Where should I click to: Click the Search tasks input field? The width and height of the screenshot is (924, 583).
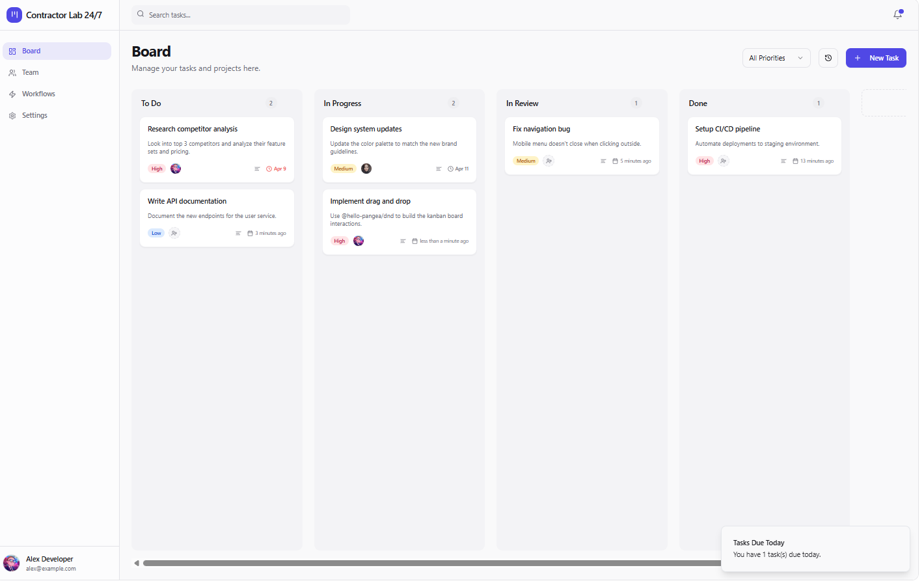tap(241, 14)
